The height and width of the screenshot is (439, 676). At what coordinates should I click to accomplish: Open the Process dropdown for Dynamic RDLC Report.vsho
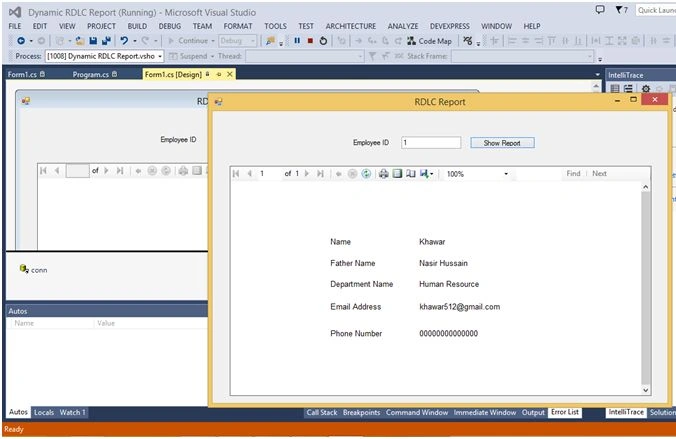tap(160, 56)
